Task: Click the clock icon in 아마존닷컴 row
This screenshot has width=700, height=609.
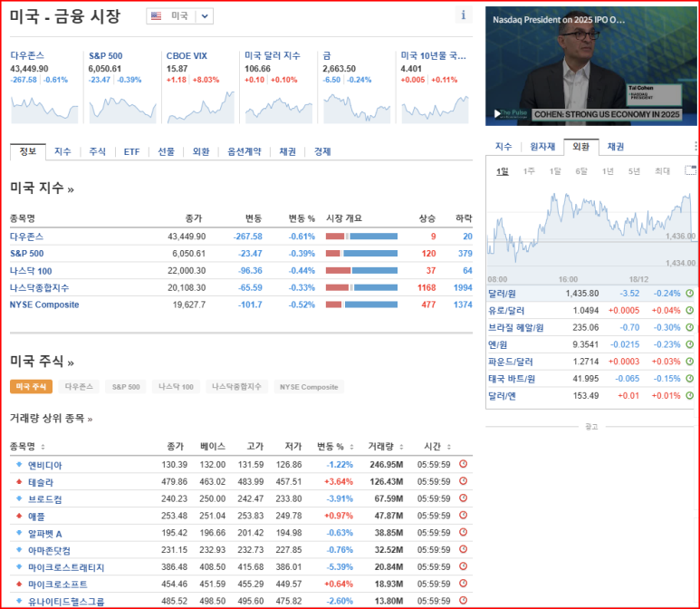Action: click(463, 549)
